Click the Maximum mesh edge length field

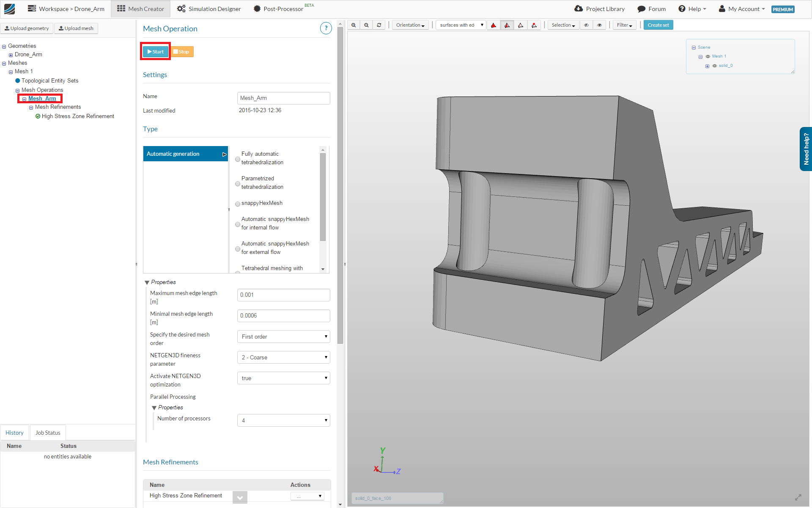(x=283, y=295)
